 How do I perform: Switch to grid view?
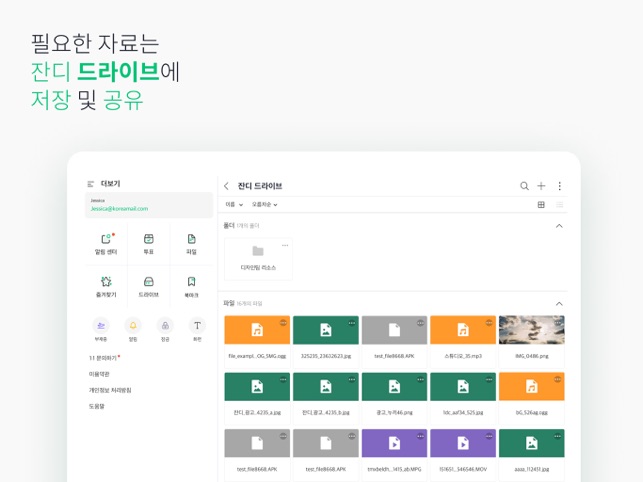pos(541,205)
